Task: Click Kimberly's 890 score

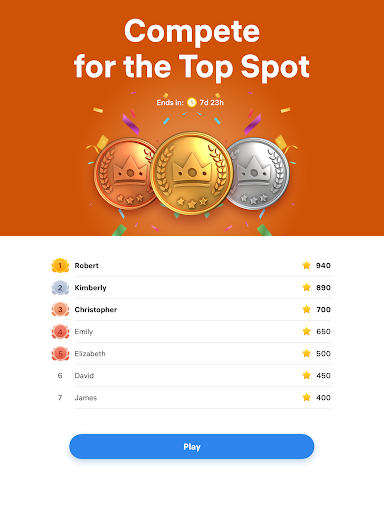Action: (323, 288)
